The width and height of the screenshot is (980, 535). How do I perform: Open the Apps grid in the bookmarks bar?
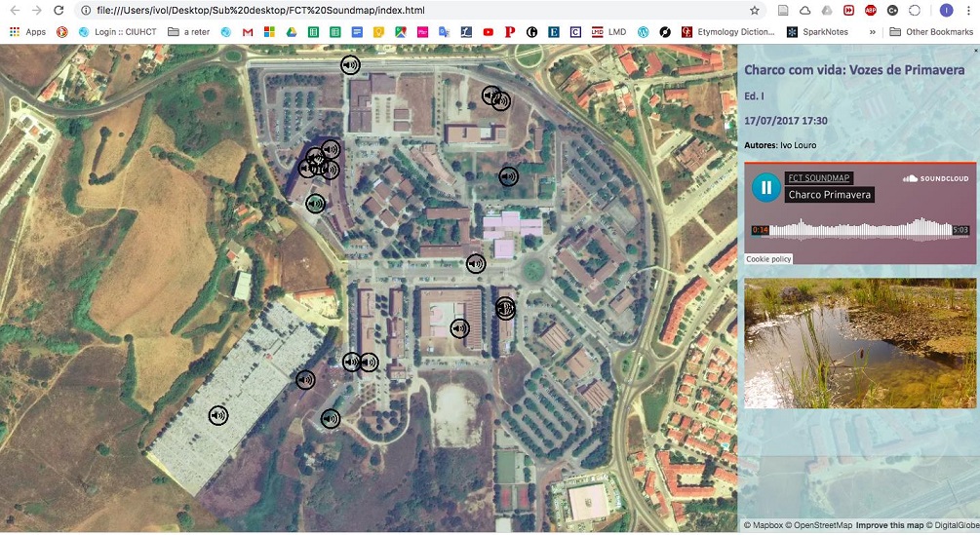tap(27, 32)
